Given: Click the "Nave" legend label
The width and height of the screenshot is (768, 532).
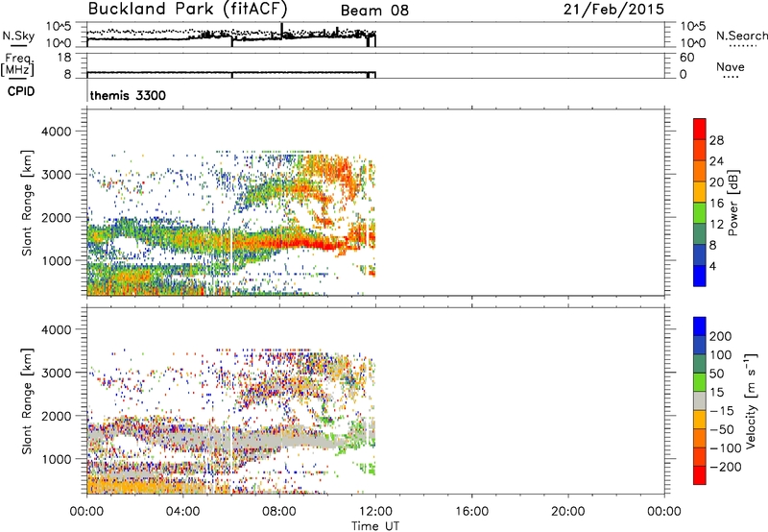Looking at the screenshot, I should coord(731,67).
